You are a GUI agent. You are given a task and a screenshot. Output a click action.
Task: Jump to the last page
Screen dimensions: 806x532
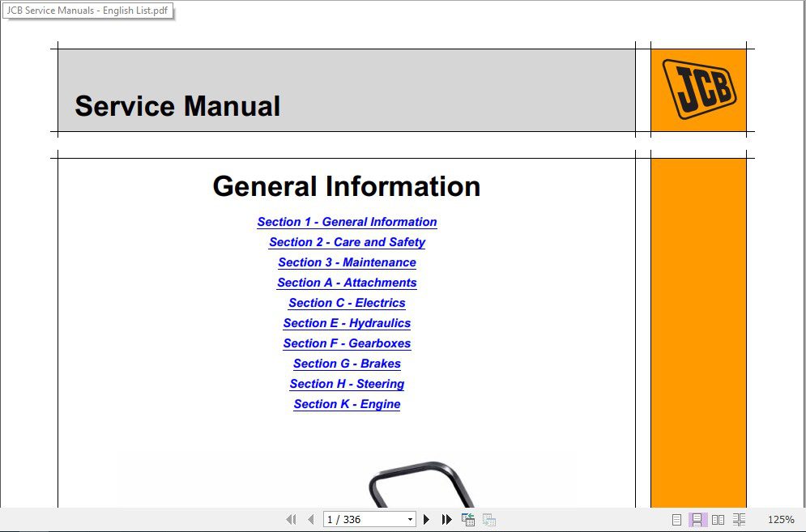[x=446, y=520]
